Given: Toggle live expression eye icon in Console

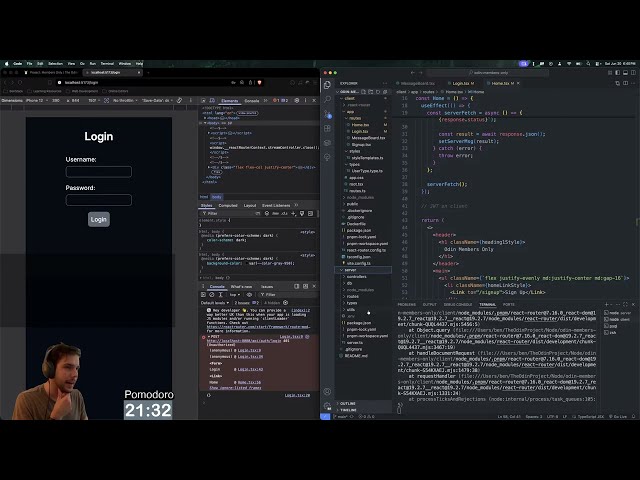Looking at the screenshot, I should (249, 295).
